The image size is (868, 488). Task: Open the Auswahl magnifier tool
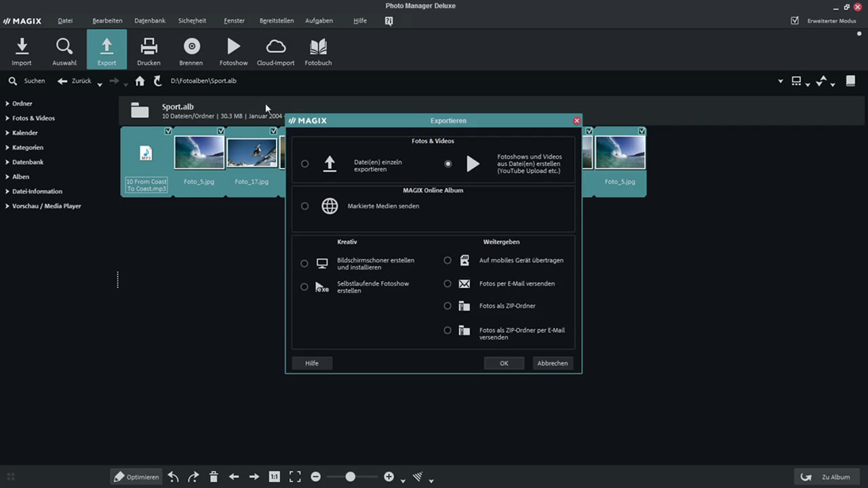64,50
